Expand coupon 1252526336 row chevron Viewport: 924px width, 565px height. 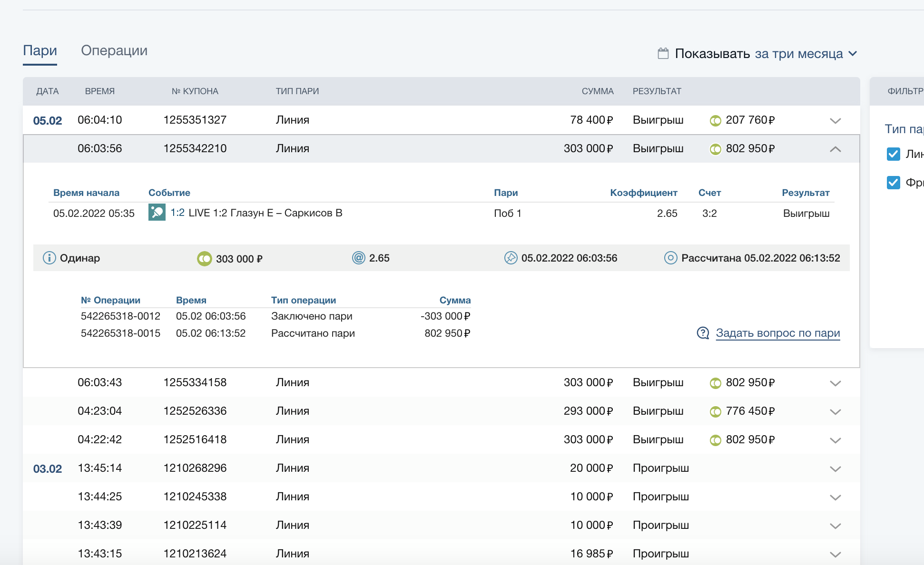point(835,411)
